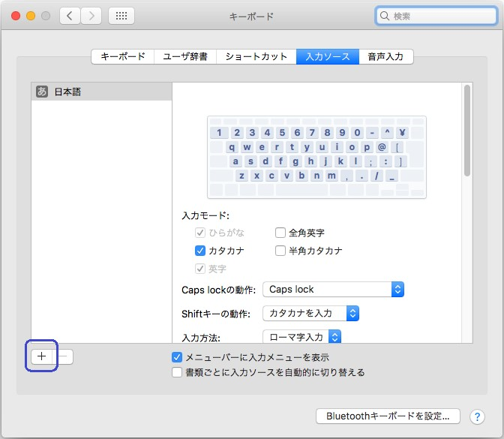Image resolution: width=504 pixels, height=439 pixels.
Task: Click the minus button to remove input source
Action: 64,357
